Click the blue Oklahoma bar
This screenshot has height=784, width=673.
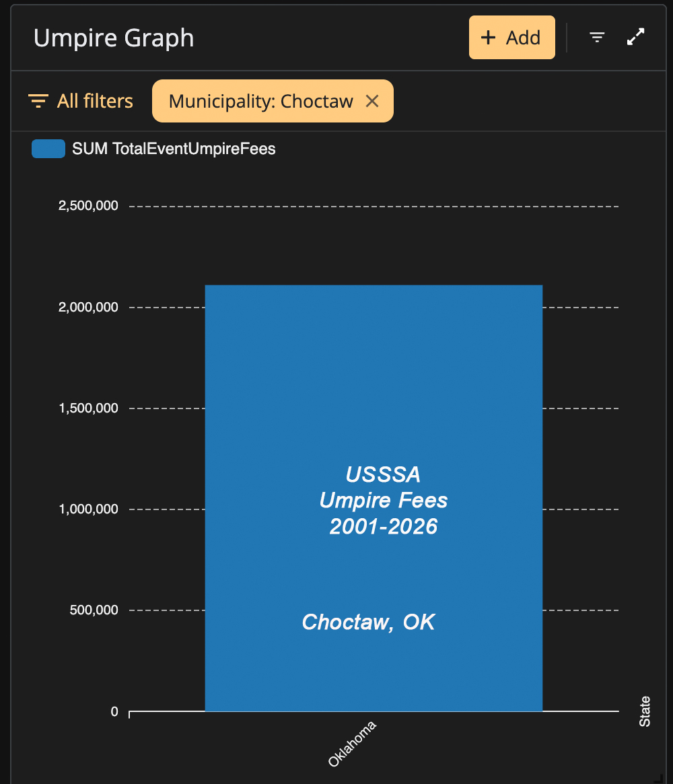(374, 498)
